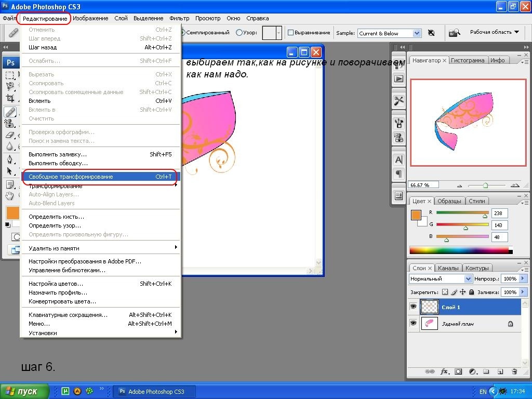Viewport: 532px width, 399px height.
Task: Toggle the Выравнивание checkbox
Action: tap(291, 33)
